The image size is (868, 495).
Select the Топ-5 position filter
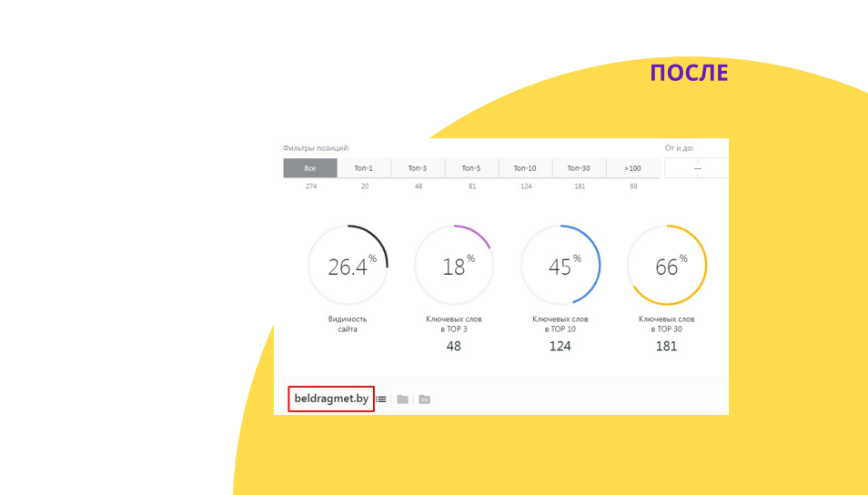(x=471, y=168)
